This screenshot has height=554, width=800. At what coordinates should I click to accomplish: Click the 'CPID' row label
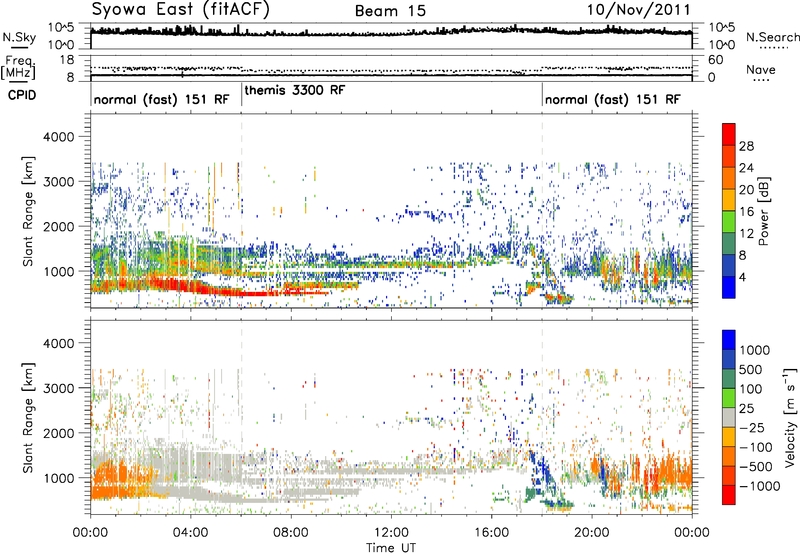click(x=22, y=95)
